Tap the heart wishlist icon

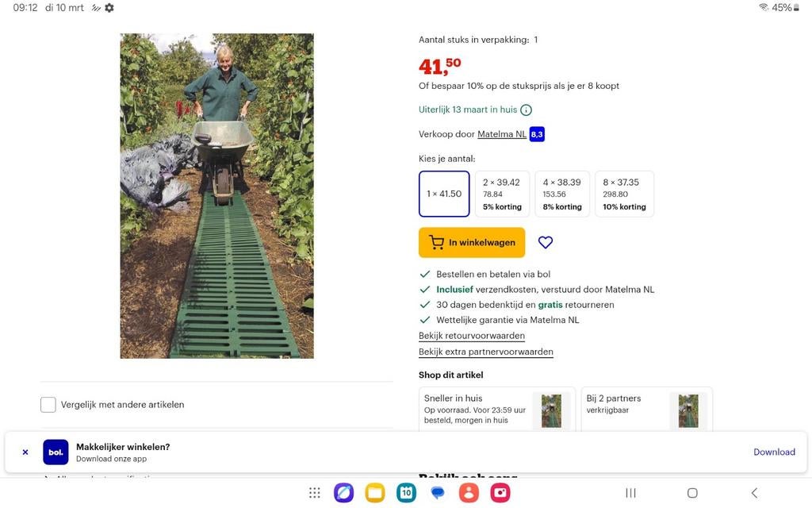pyautogui.click(x=545, y=242)
